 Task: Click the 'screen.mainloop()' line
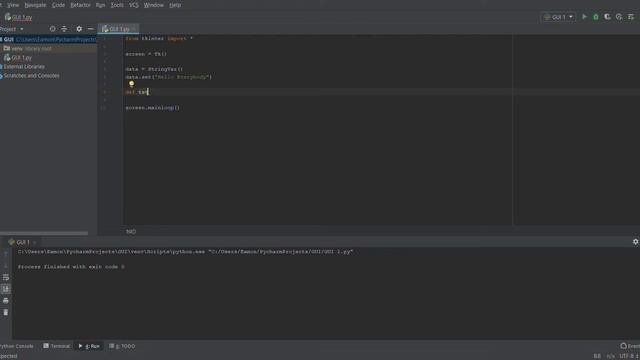tap(153, 108)
